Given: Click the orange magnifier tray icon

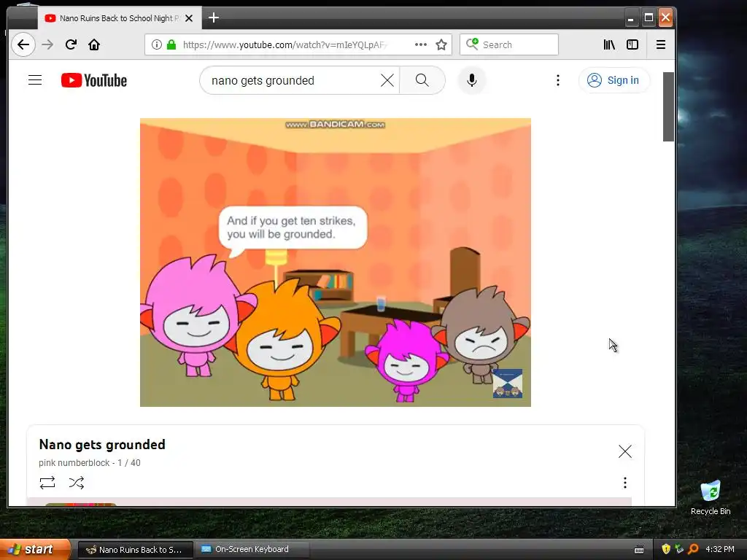Looking at the screenshot, I should tap(693, 550).
